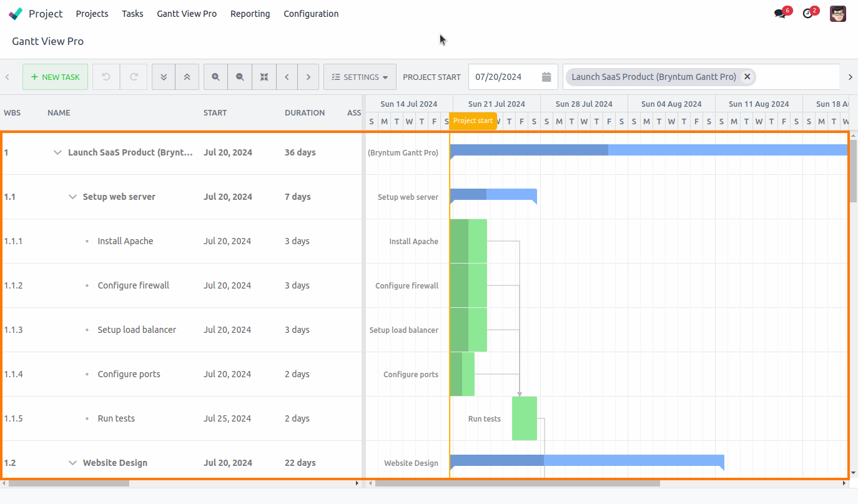
Task: Collapse the Setup web server task group
Action: click(x=72, y=196)
